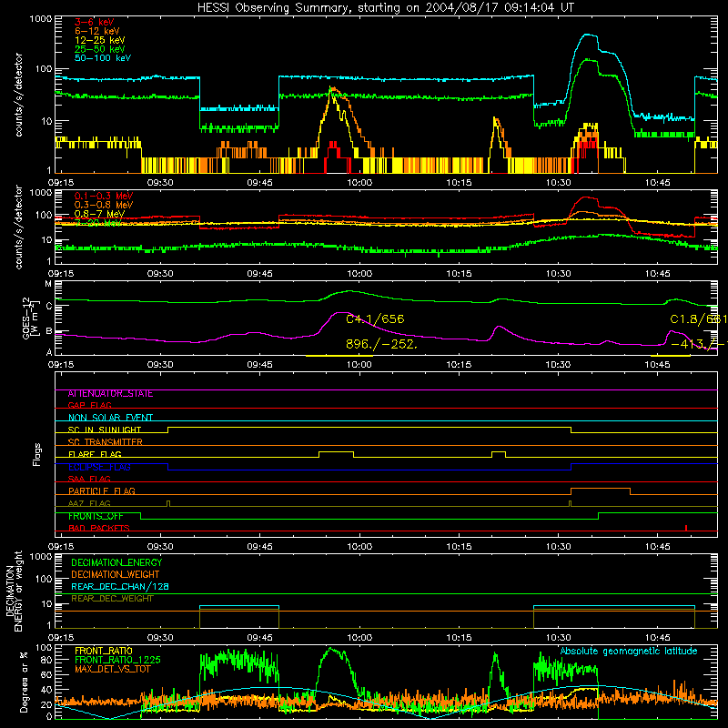Click the red BAD_PACKETS tick mark near 10:49

click(x=686, y=528)
